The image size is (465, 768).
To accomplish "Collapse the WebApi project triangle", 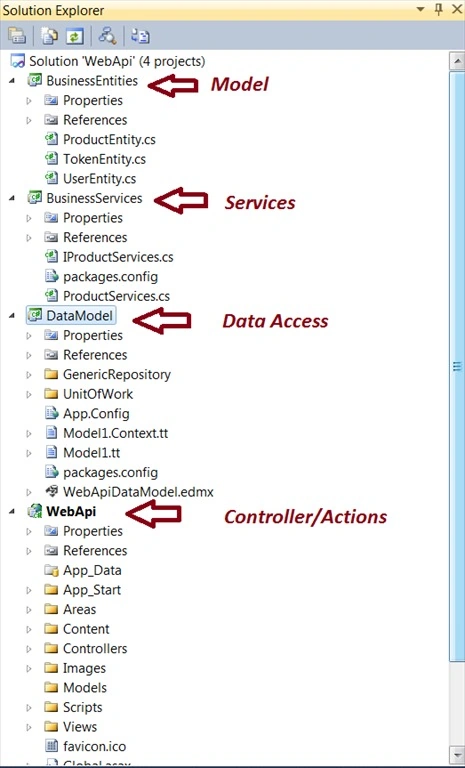I will (12, 512).
